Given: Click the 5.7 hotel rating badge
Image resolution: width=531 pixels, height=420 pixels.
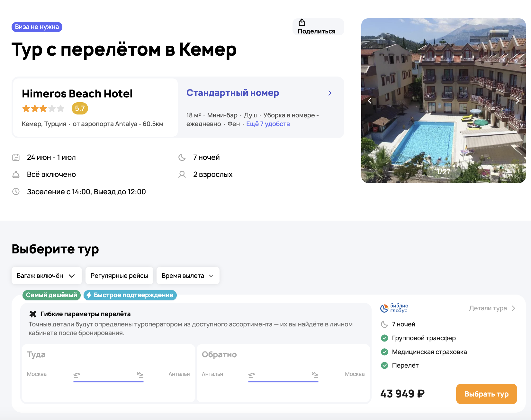Looking at the screenshot, I should pyautogui.click(x=80, y=108).
